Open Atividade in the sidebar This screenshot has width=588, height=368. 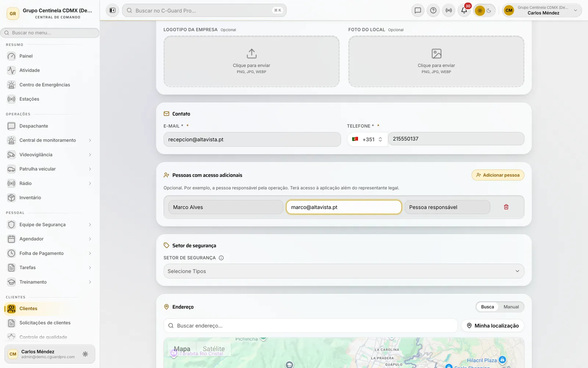(x=50, y=70)
